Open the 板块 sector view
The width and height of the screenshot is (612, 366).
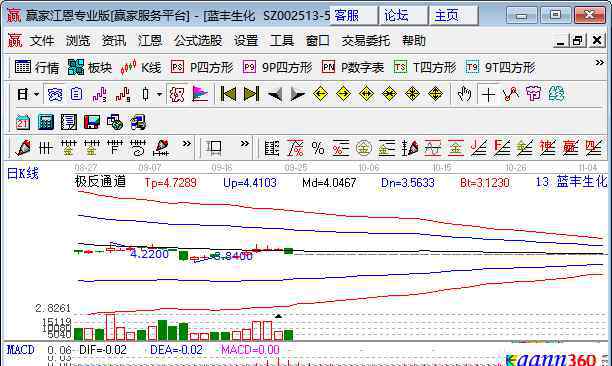[x=89, y=68]
